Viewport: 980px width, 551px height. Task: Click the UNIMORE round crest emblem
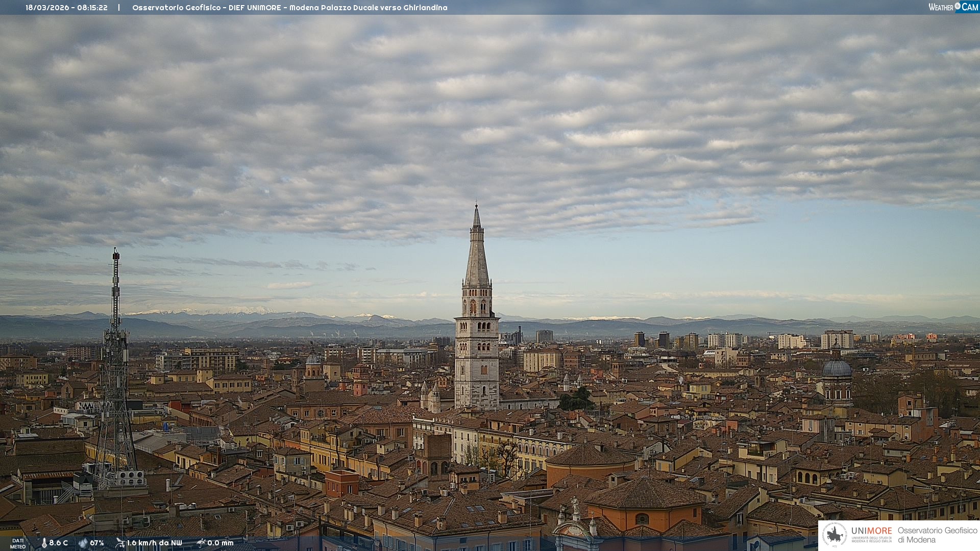(x=835, y=535)
